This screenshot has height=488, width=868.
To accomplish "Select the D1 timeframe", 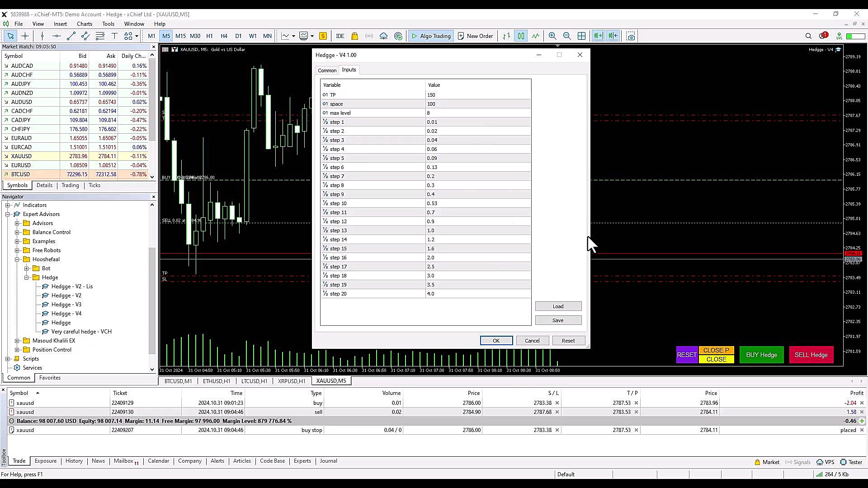I will point(238,36).
